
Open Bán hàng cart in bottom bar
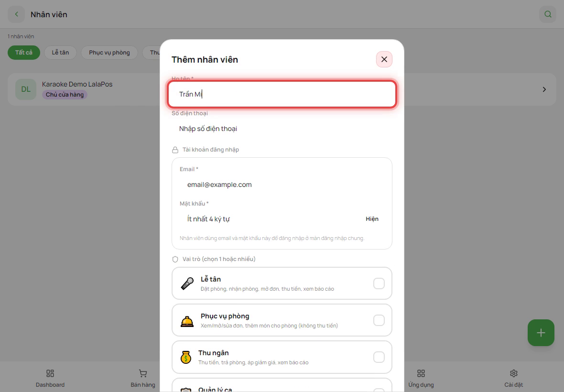(143, 378)
